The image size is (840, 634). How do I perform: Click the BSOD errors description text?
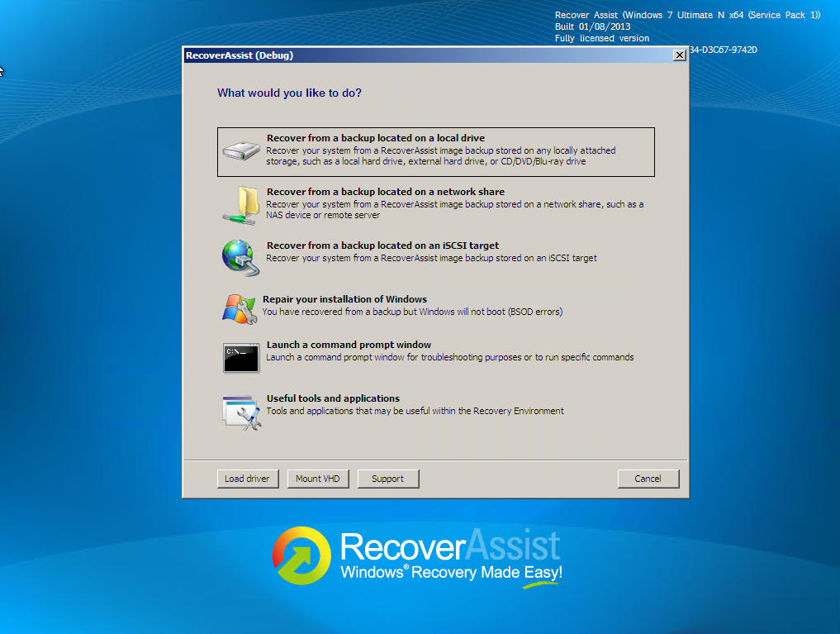pos(412,312)
